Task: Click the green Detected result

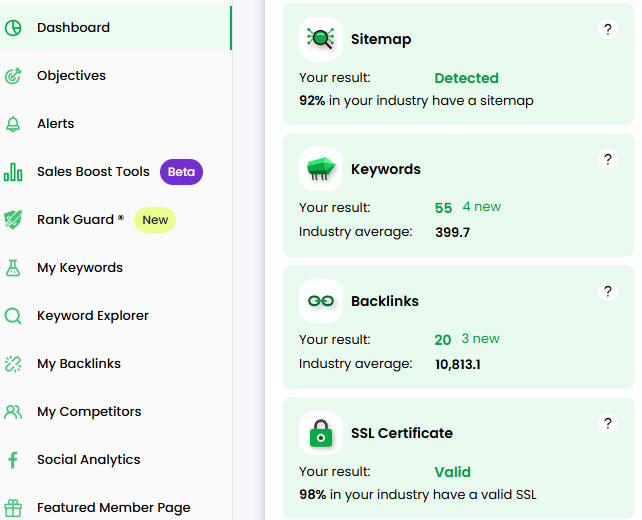Action: (x=466, y=78)
